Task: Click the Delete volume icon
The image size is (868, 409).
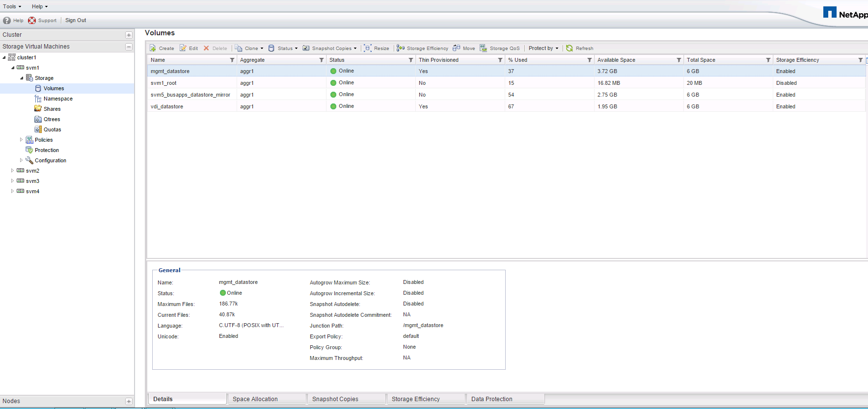Action: tap(206, 48)
